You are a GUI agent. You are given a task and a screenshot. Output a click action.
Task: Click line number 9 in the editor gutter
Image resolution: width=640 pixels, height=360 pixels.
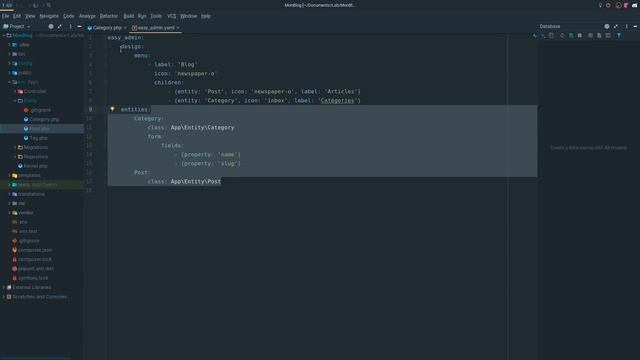point(90,109)
